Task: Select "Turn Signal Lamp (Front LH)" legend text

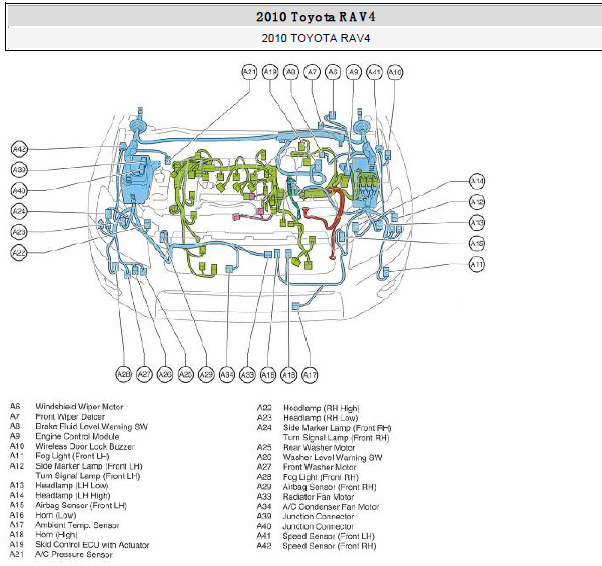Action: tap(88, 476)
